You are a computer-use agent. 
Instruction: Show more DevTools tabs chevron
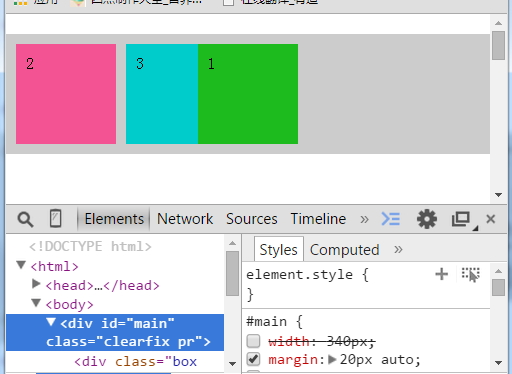click(x=364, y=219)
